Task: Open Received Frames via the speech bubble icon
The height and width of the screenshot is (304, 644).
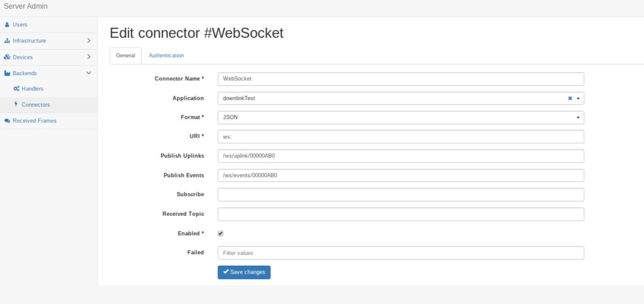Action: [7, 121]
